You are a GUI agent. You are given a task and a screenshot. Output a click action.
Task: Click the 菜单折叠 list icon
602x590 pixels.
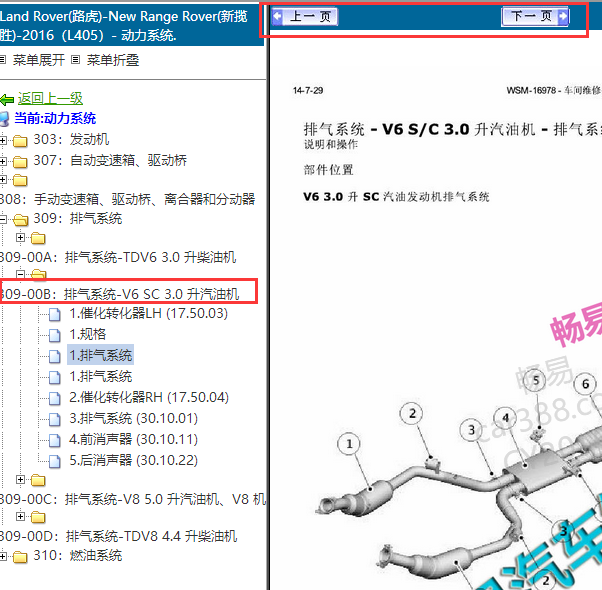(76, 59)
